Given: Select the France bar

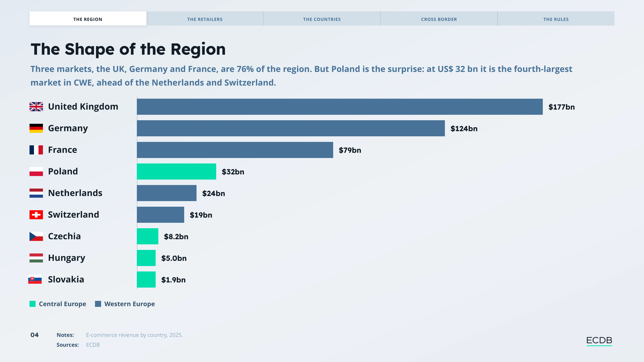Looking at the screenshot, I should click(x=235, y=150).
